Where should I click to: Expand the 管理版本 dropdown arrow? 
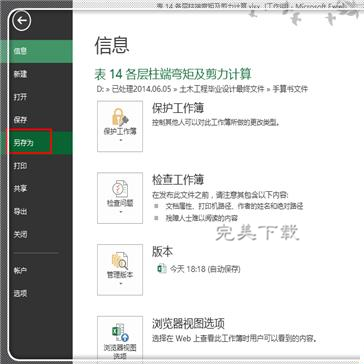coord(120,283)
